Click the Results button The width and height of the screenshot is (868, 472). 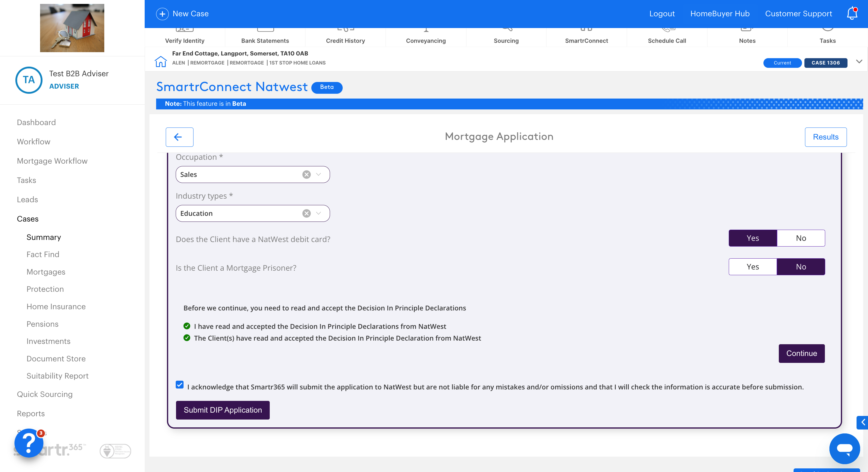click(826, 137)
